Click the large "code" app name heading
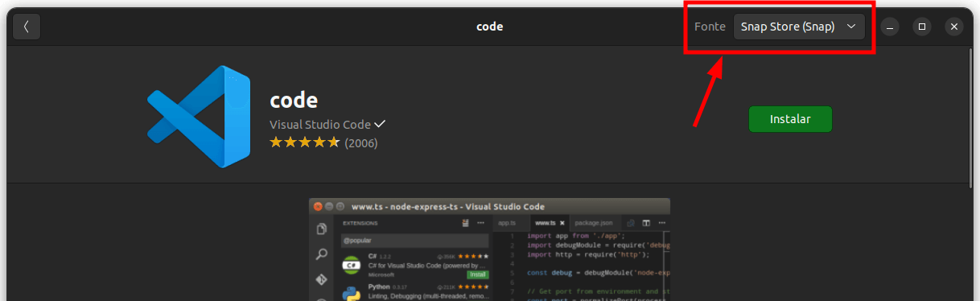The image size is (980, 301). point(294,101)
